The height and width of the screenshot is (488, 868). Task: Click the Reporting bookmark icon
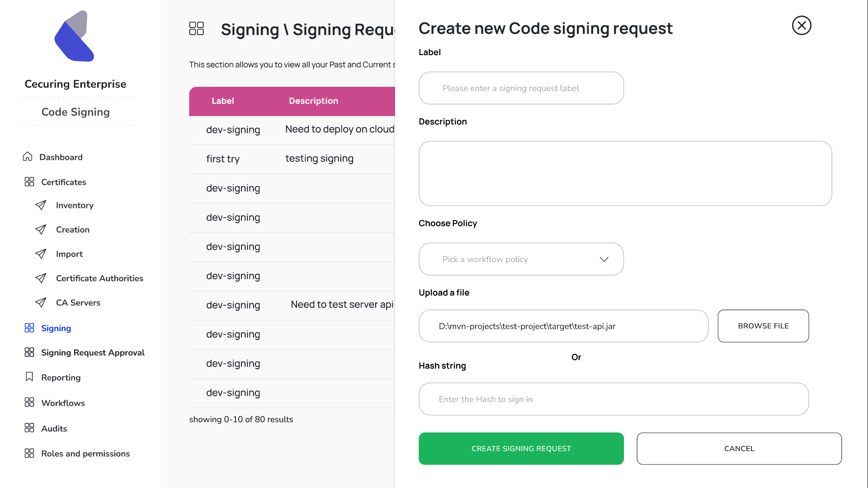pos(29,377)
